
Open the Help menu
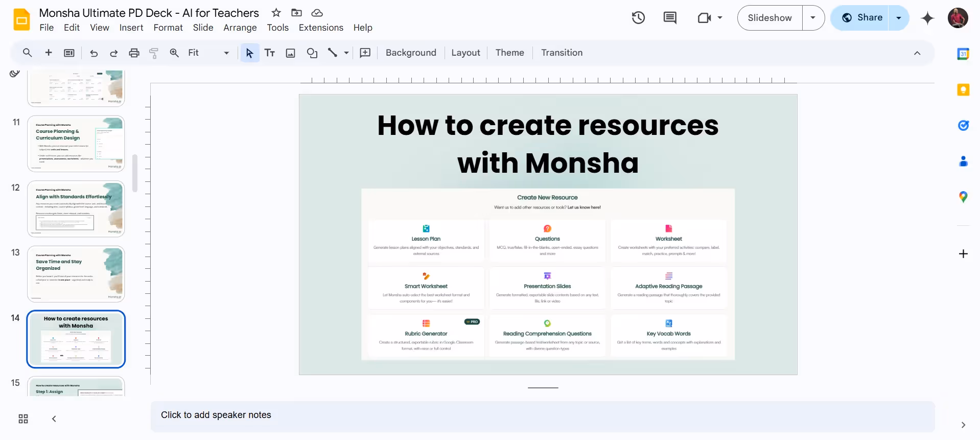363,28
